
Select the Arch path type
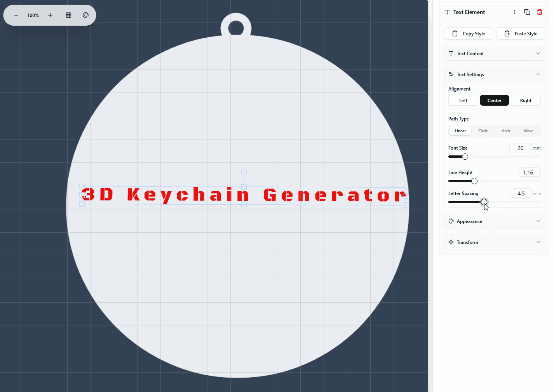coord(506,131)
